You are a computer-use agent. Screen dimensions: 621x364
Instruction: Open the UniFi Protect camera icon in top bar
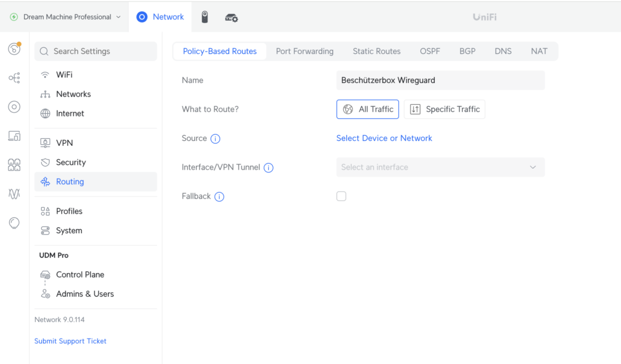[205, 16]
